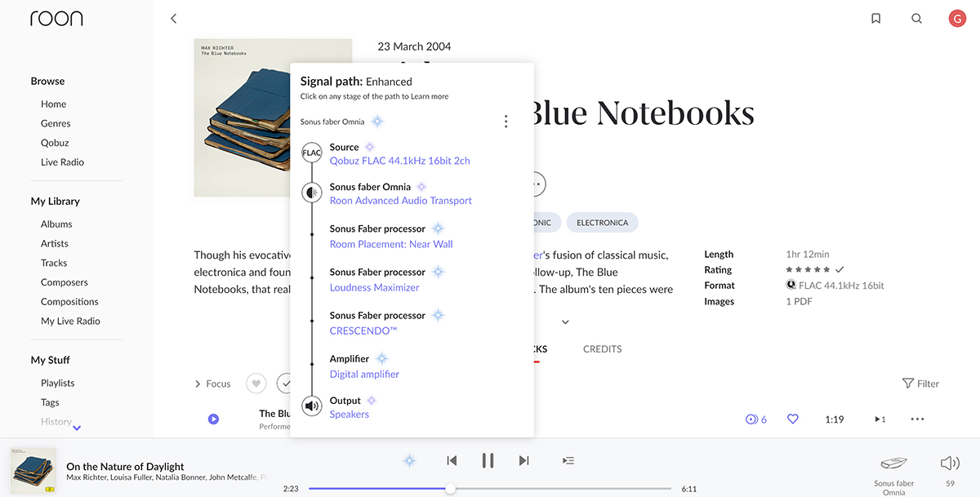980x497 pixels.
Task: Open signal path options three-dot menu
Action: point(506,122)
